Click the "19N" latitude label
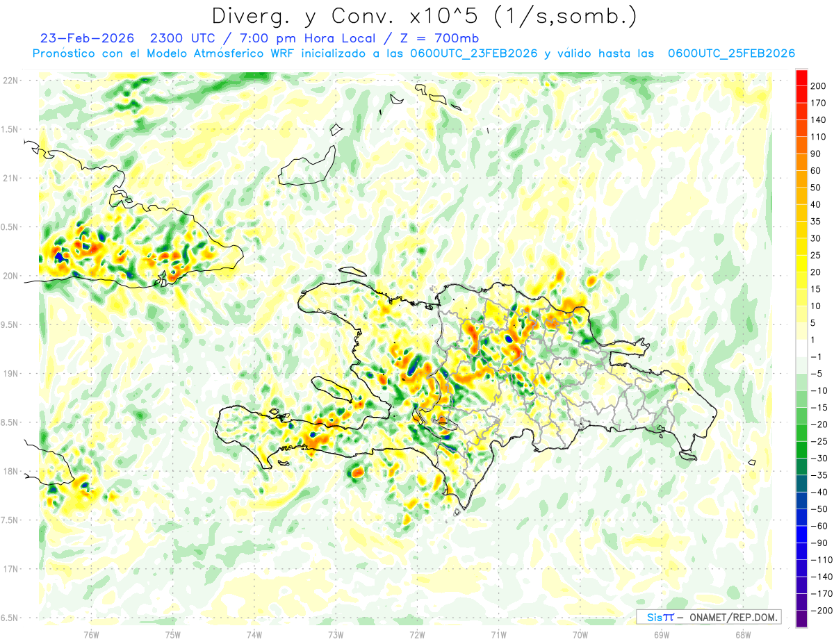Screen dimensions: 834x644 pyautogui.click(x=10, y=374)
